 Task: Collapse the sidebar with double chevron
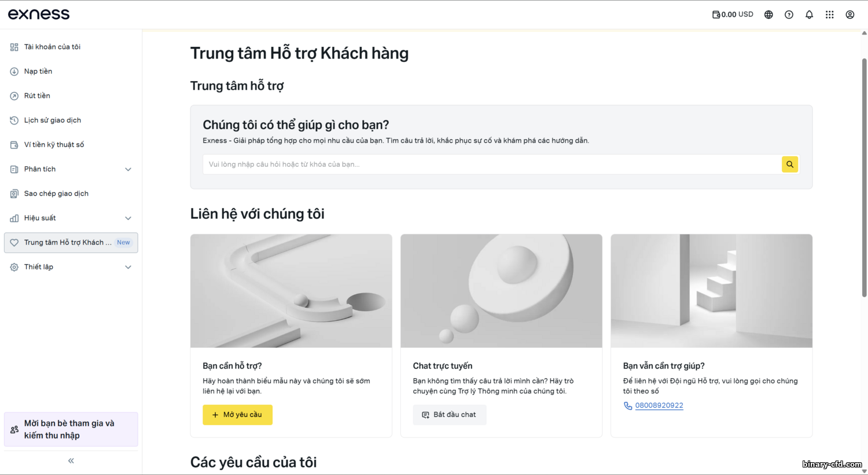point(71,461)
